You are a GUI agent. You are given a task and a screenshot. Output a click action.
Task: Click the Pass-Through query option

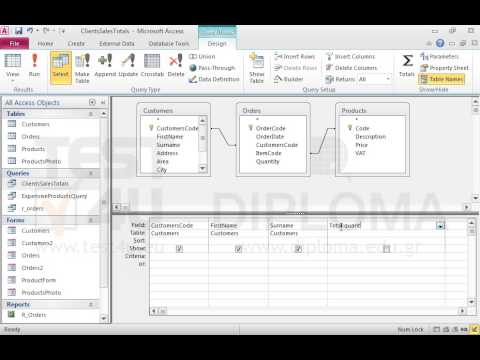[x=212, y=68]
